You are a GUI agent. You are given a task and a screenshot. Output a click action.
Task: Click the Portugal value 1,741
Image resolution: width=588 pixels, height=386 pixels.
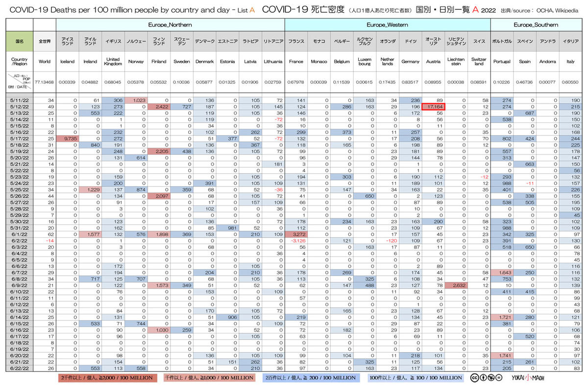[x=502, y=355]
